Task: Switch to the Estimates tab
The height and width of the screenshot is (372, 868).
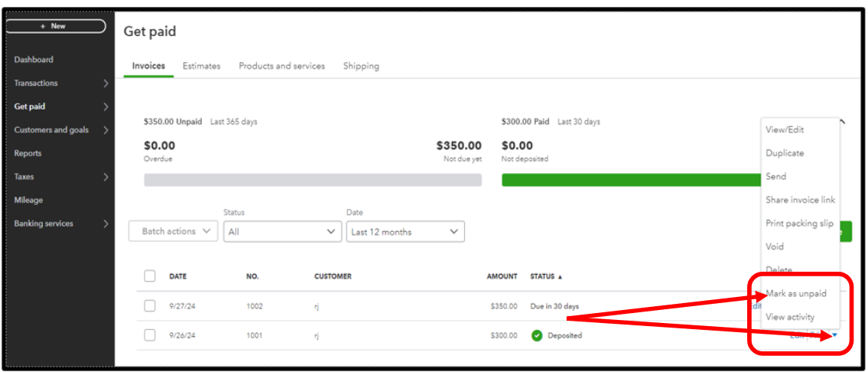Action: point(201,66)
